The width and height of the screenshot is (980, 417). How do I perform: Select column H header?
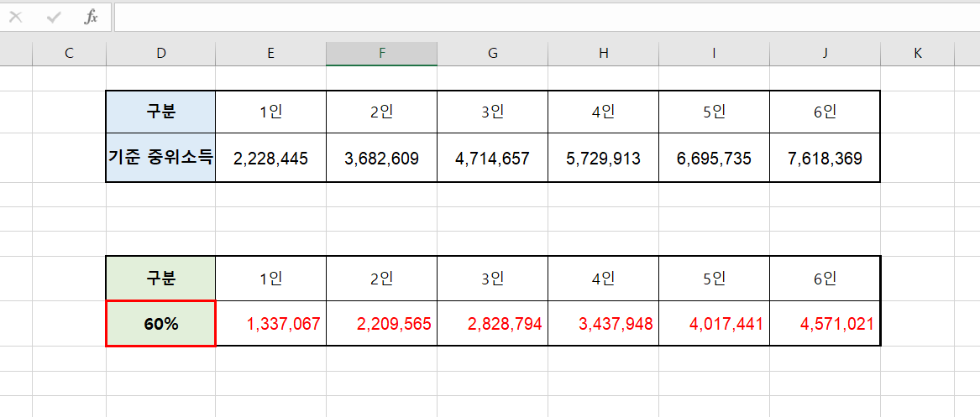[603, 54]
